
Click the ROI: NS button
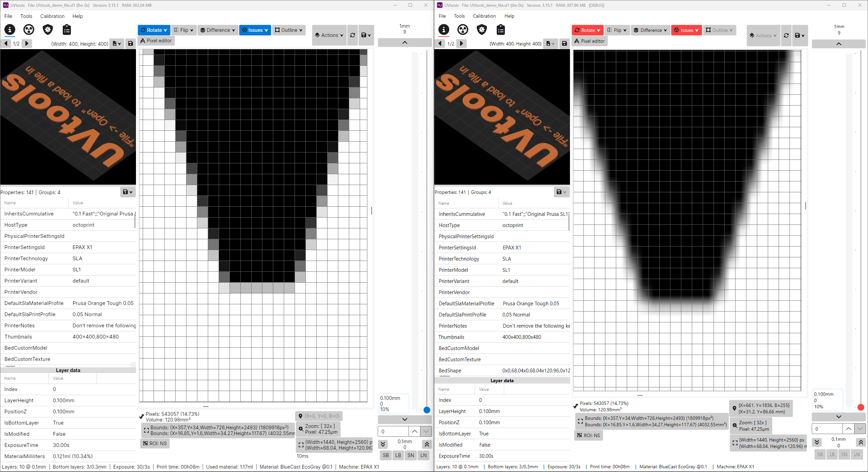click(155, 443)
